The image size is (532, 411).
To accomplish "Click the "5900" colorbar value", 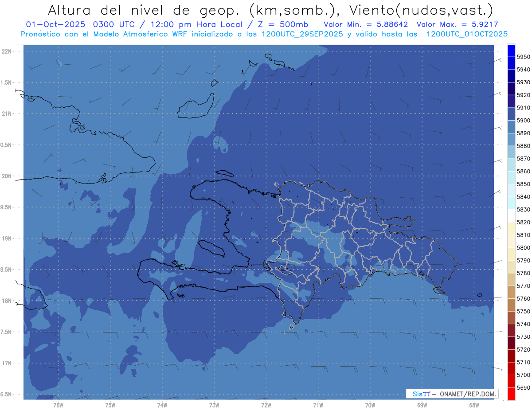I will [x=524, y=121].
